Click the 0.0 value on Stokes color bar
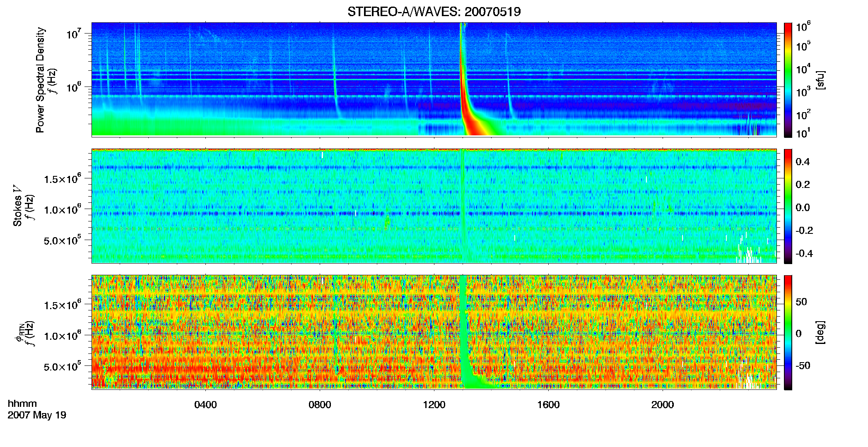 click(803, 207)
